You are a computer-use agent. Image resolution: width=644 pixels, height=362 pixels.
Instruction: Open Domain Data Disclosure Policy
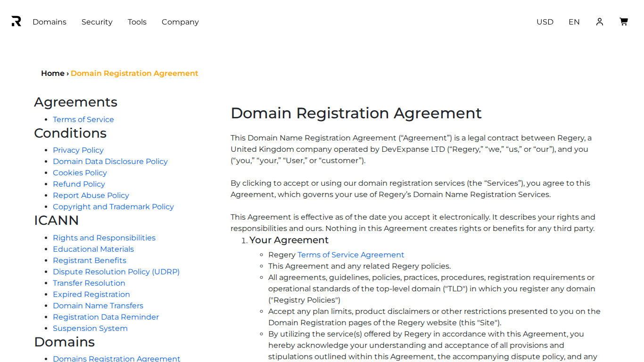tap(110, 162)
